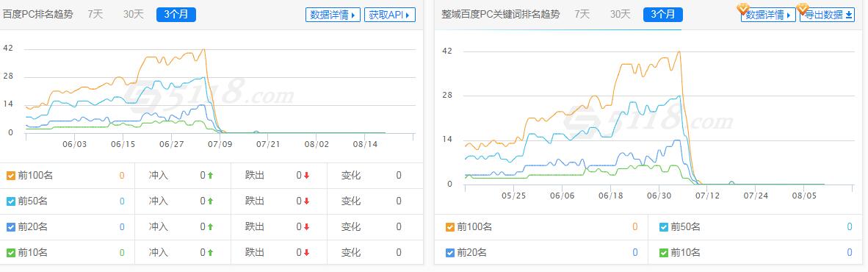Click 06/06 date label on 整域 chart
The image size is (868, 272).
[x=563, y=196]
